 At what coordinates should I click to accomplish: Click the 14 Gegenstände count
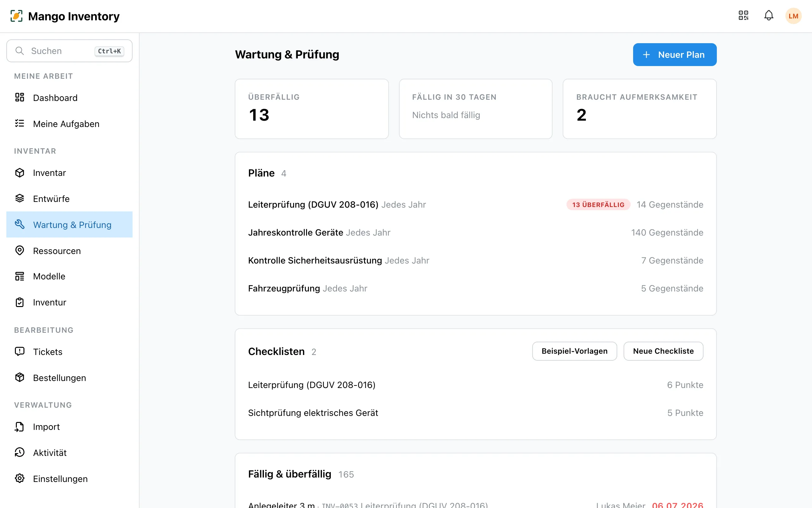coord(670,204)
